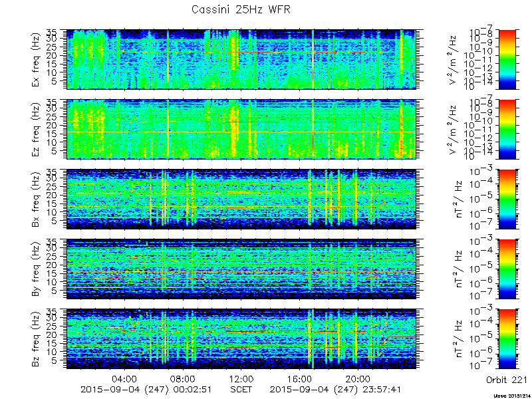Select the Ex freq (Hz) axis label
Screen dimensions: 532x399
(x=36, y=60)
